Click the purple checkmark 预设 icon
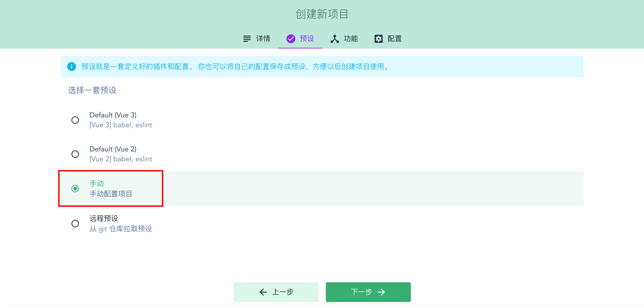Image resolution: width=644 pixels, height=306 pixels. (291, 39)
